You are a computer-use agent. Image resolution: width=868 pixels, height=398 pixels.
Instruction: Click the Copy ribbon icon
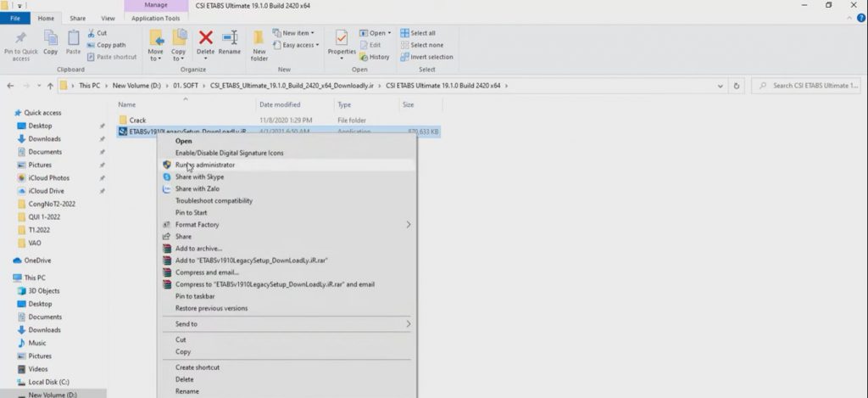click(50, 38)
